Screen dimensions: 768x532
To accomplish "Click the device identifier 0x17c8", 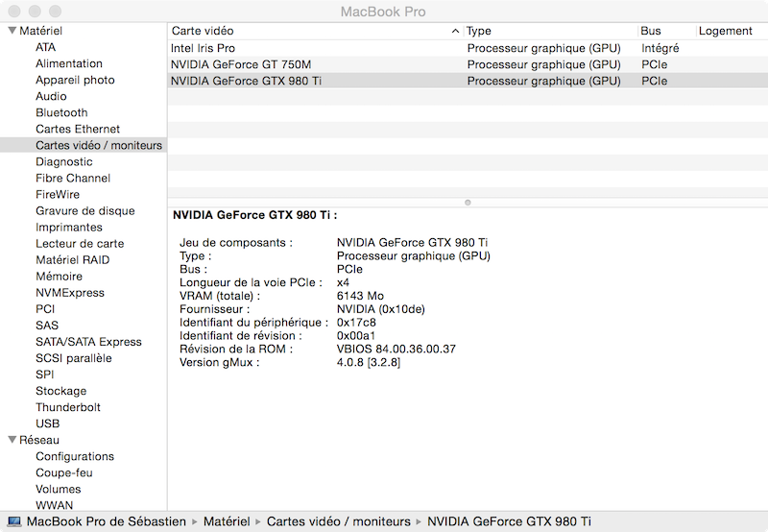I will [356, 323].
